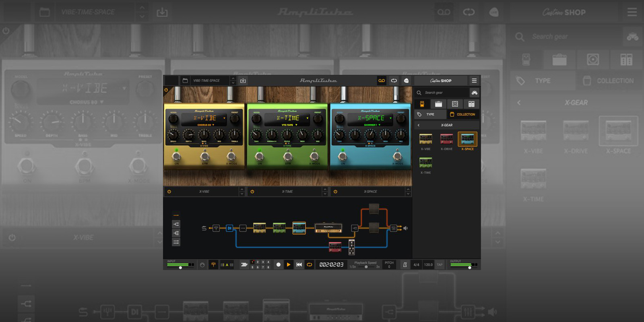Start playback with the play button
Viewport: 644px width, 322px height.
[289, 264]
